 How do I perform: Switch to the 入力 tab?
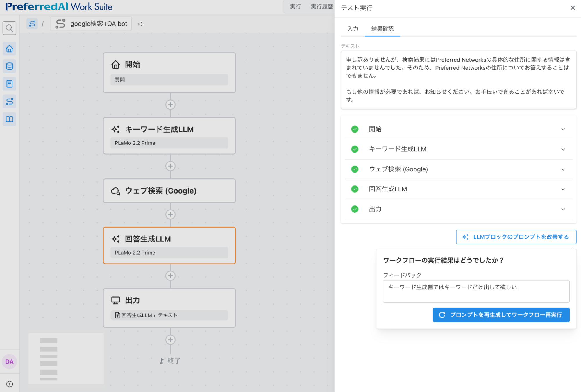tap(353, 29)
